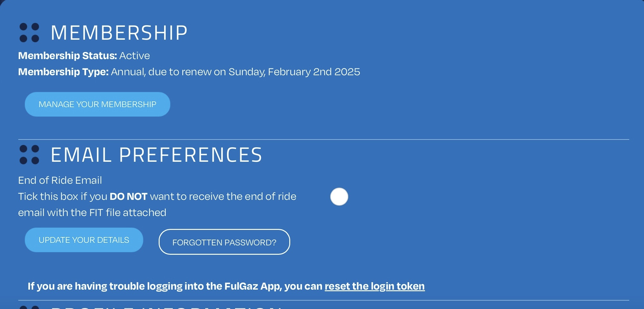Click the Manage Your Membership button

coord(97,104)
